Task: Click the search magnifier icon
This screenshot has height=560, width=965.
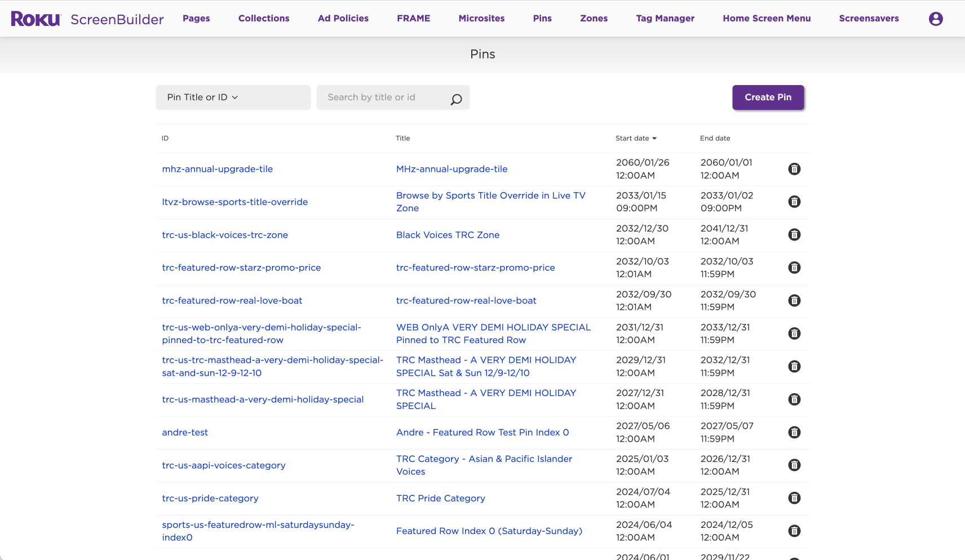Action: [x=456, y=100]
